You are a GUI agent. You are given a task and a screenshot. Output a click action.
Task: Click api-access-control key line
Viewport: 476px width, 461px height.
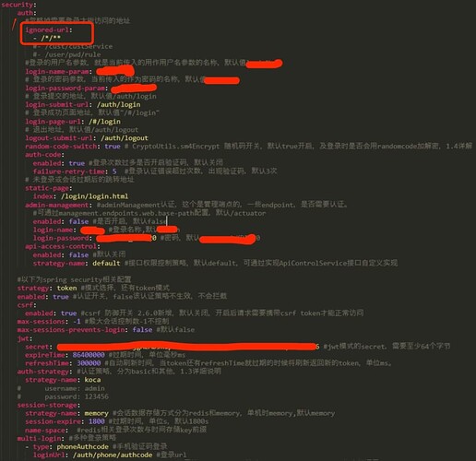pyautogui.click(x=63, y=246)
